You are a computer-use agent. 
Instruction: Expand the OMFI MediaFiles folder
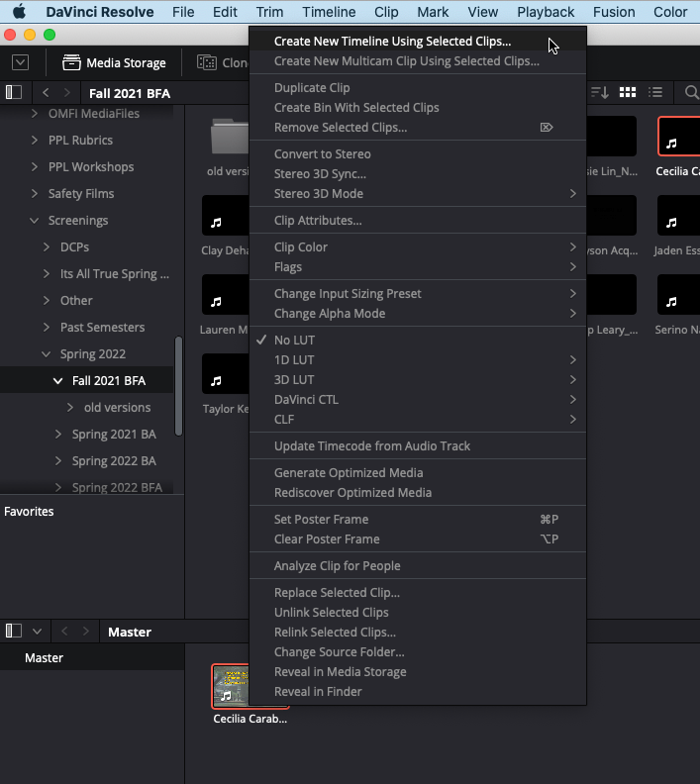[35, 114]
